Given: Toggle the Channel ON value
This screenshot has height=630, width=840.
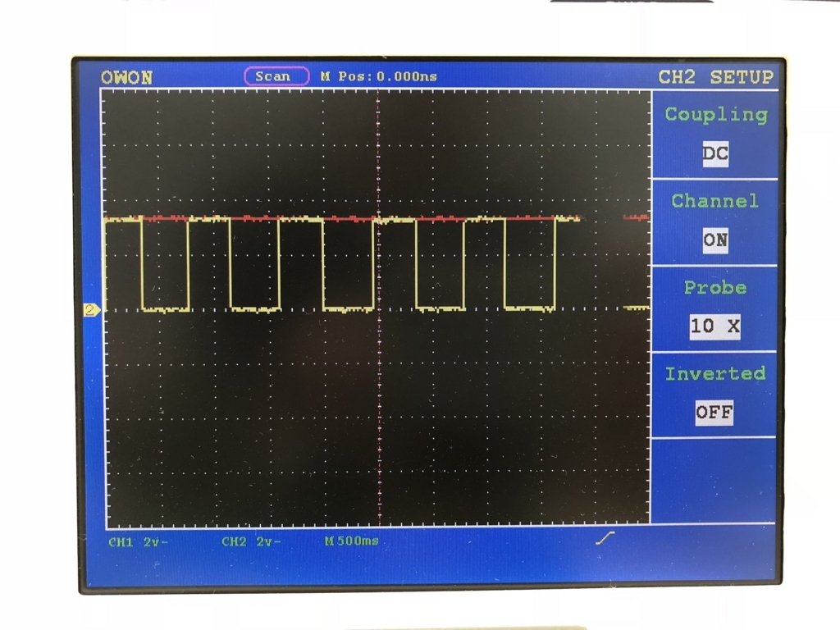Looking at the screenshot, I should click(715, 240).
